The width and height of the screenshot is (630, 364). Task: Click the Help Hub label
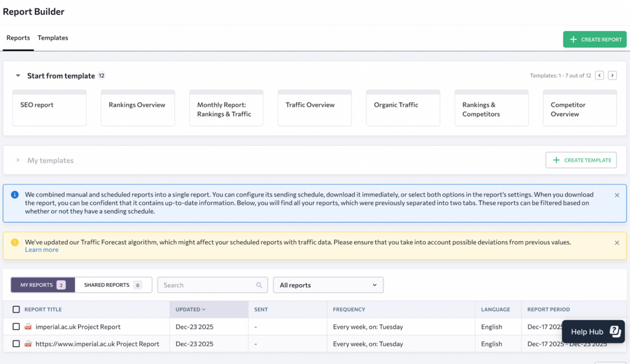coord(587,331)
